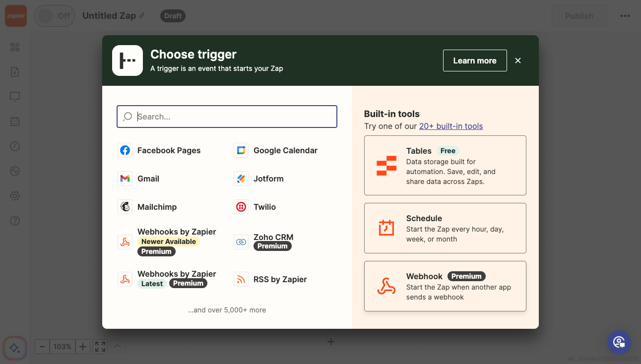Open the file import sidebar icon

(x=15, y=72)
